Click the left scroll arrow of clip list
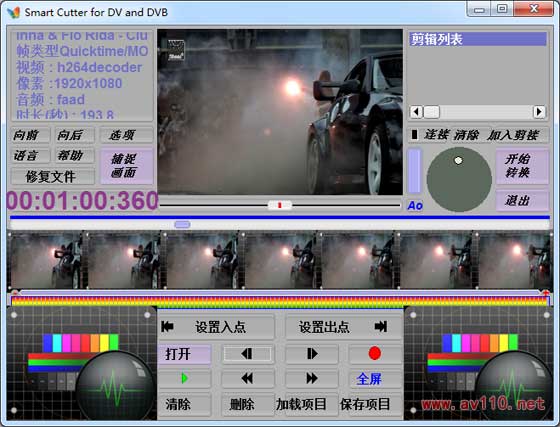560x427 pixels. (416, 112)
